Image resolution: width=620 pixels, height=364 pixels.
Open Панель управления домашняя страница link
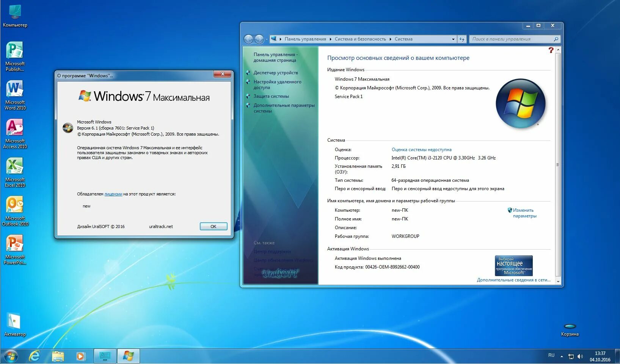pos(275,57)
